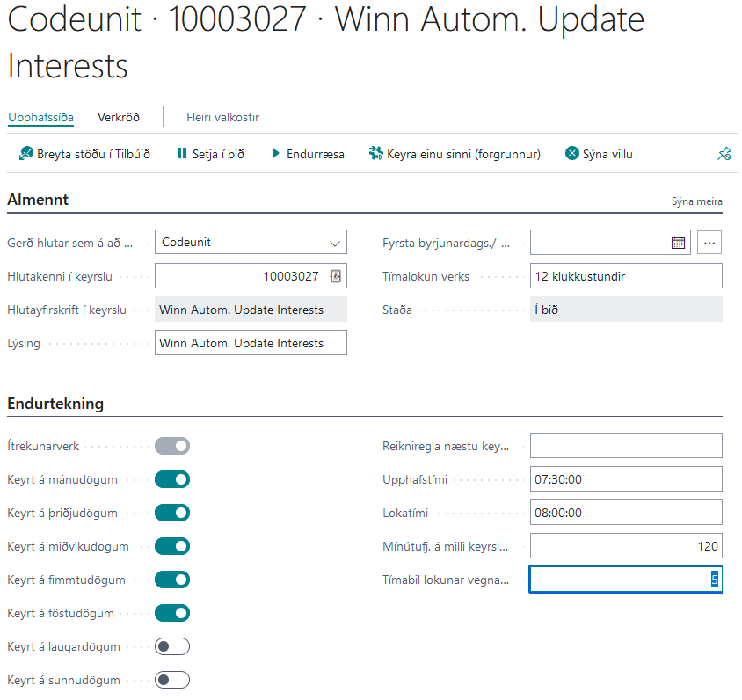Enable the Keyrt á laugardögum toggle
742x700 pixels.
[172, 646]
